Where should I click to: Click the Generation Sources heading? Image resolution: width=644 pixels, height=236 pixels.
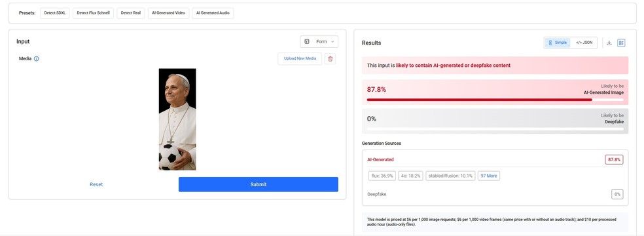[381, 144]
